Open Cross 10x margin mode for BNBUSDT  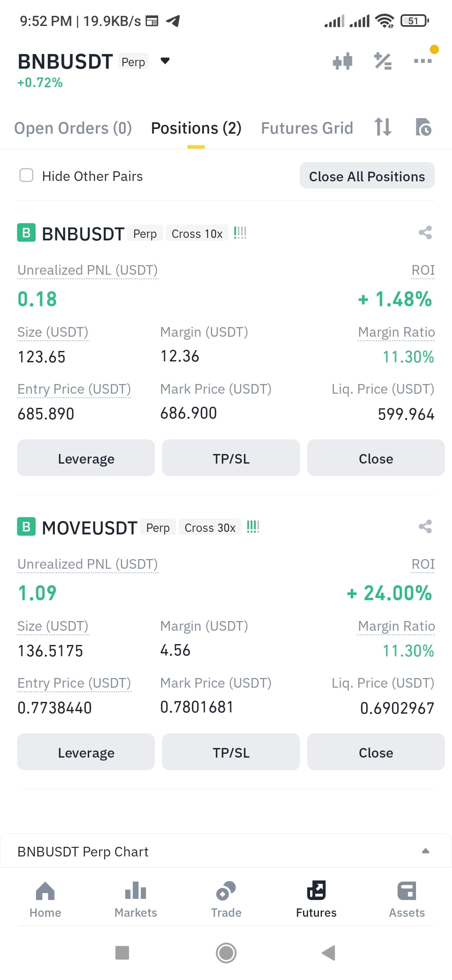197,233
